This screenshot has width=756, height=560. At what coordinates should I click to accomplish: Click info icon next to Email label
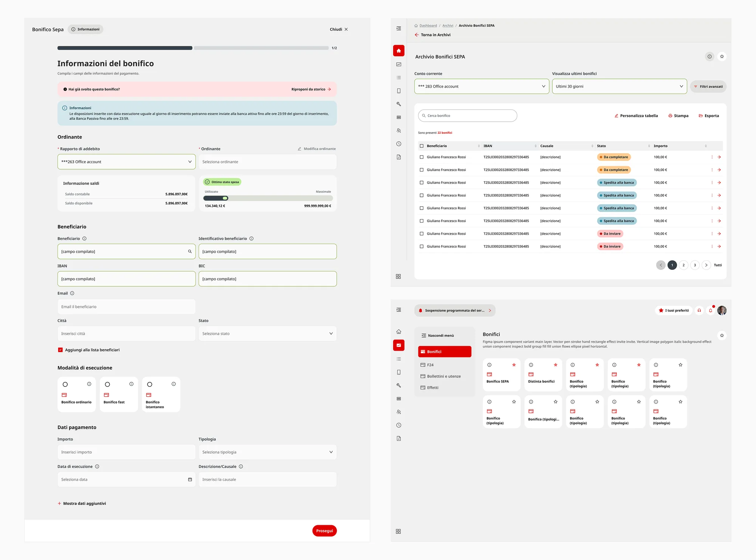72,293
